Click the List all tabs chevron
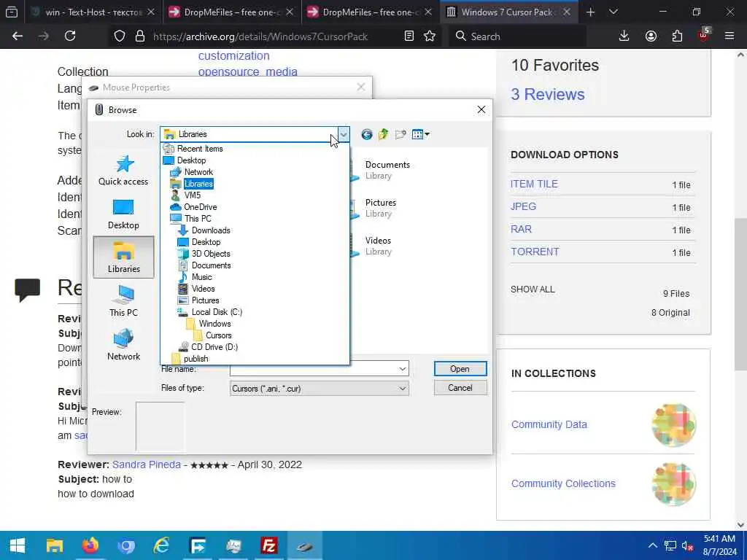747x560 pixels. 614,12
